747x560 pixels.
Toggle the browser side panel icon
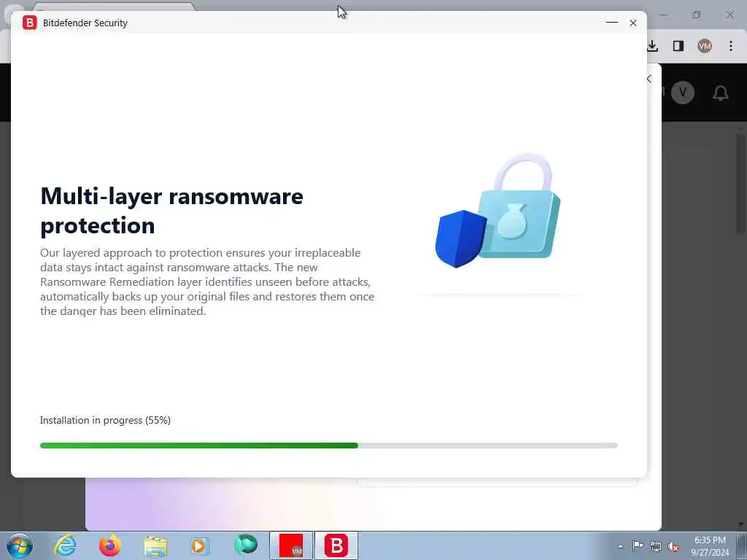click(x=678, y=46)
